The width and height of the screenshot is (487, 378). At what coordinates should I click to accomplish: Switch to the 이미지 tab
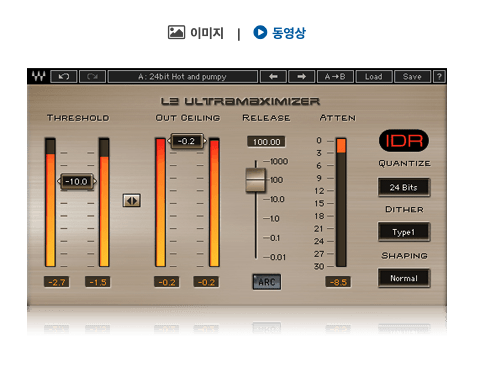(207, 33)
